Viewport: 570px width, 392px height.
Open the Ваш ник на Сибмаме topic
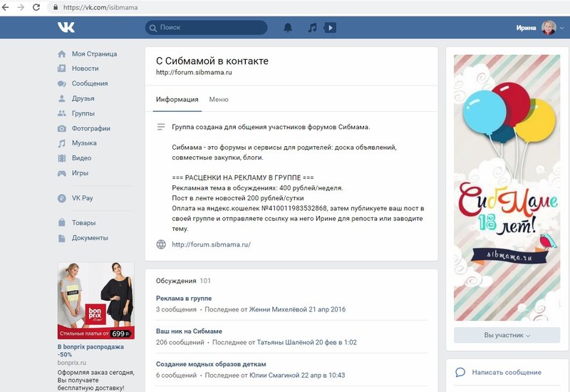coord(189,331)
